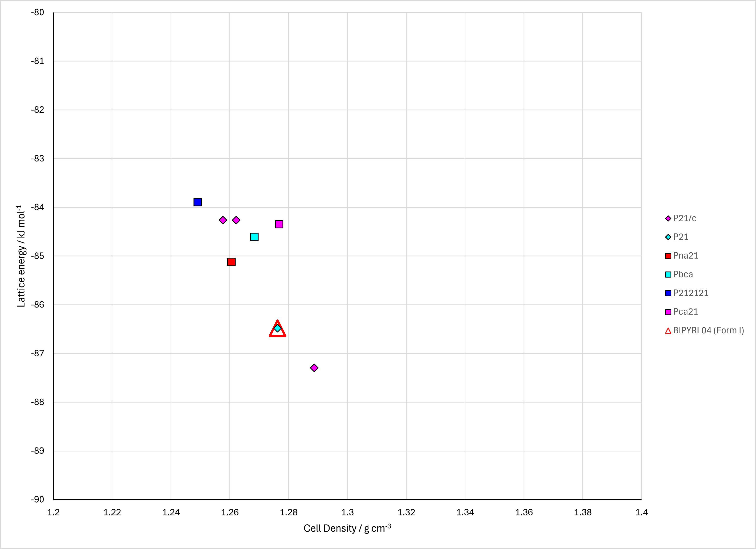The height and width of the screenshot is (549, 756).
Task: Select the Pbca legend label
Action: (683, 274)
